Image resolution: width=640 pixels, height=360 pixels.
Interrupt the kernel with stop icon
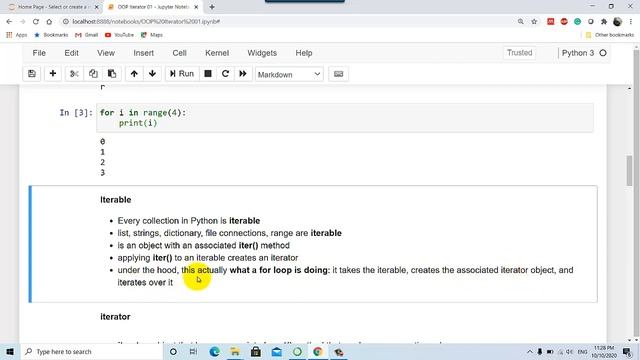click(x=208, y=74)
